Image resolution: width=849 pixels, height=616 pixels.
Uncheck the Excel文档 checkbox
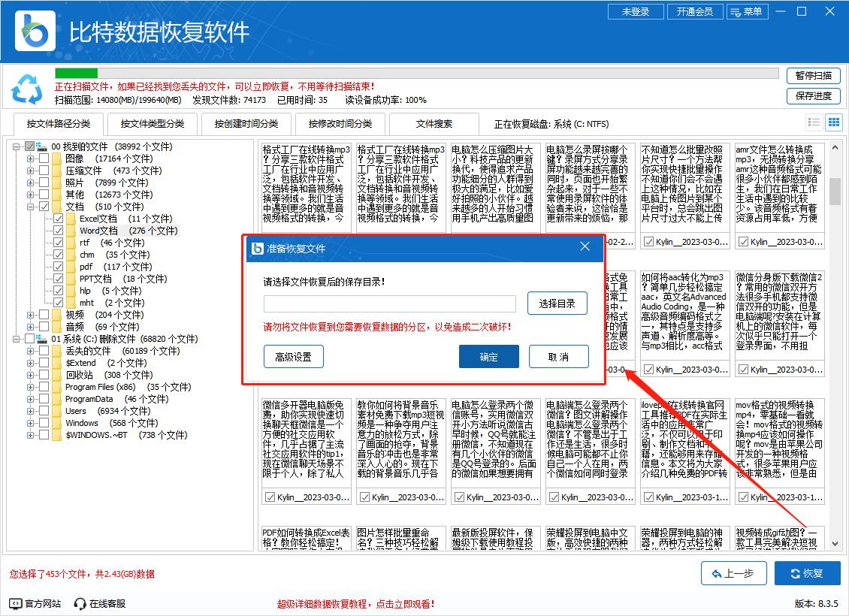click(x=59, y=219)
